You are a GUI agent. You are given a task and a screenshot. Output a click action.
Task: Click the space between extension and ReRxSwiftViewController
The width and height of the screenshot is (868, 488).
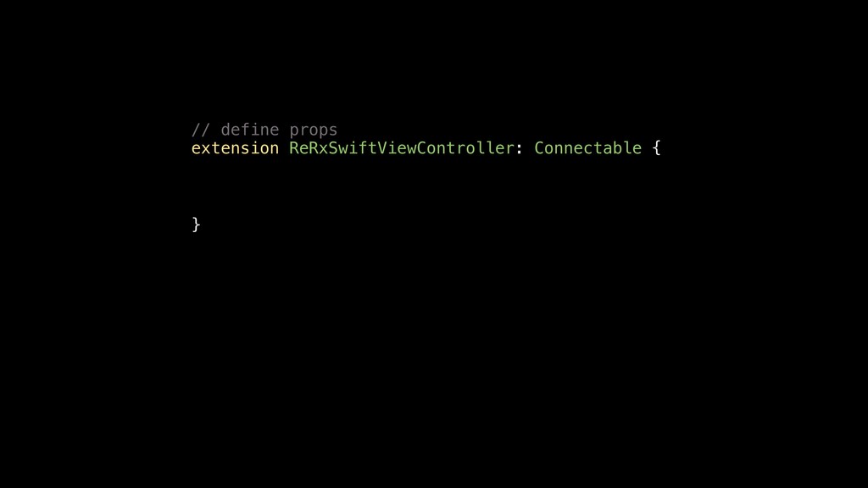[x=284, y=147]
